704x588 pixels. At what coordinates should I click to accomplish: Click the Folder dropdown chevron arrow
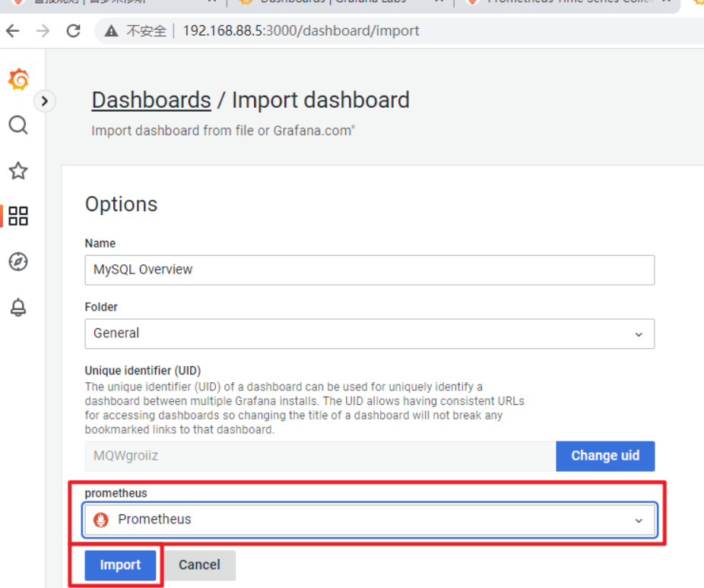point(639,334)
